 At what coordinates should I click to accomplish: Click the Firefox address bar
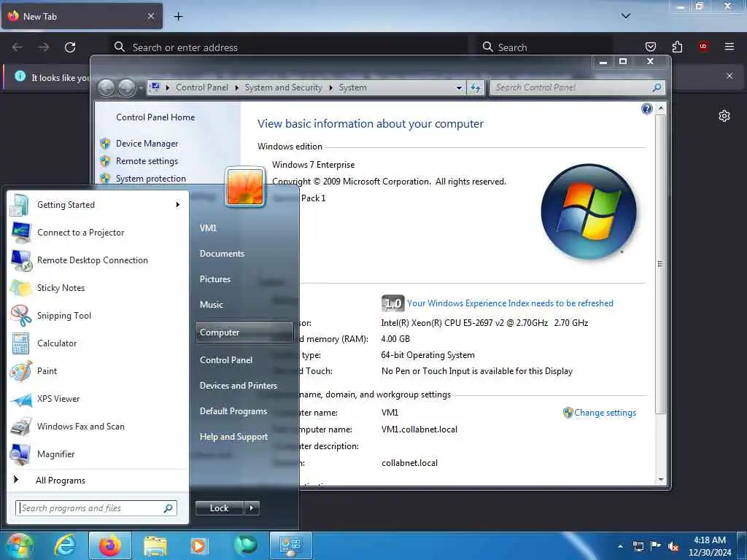(288, 47)
